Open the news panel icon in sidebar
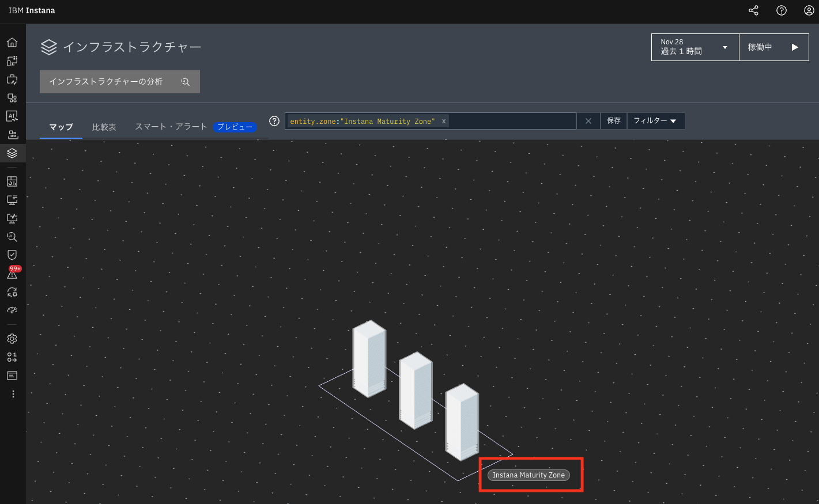Viewport: 819px width, 504px height. coord(12,376)
